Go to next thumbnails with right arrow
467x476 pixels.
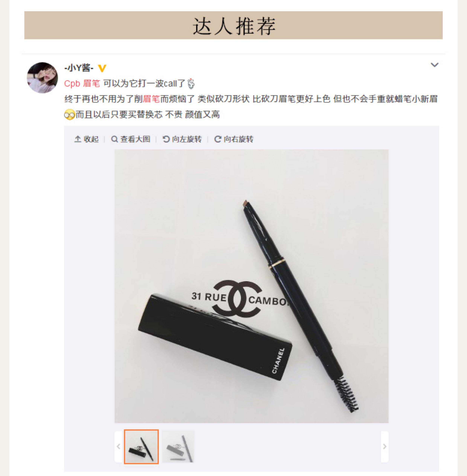[385, 447]
